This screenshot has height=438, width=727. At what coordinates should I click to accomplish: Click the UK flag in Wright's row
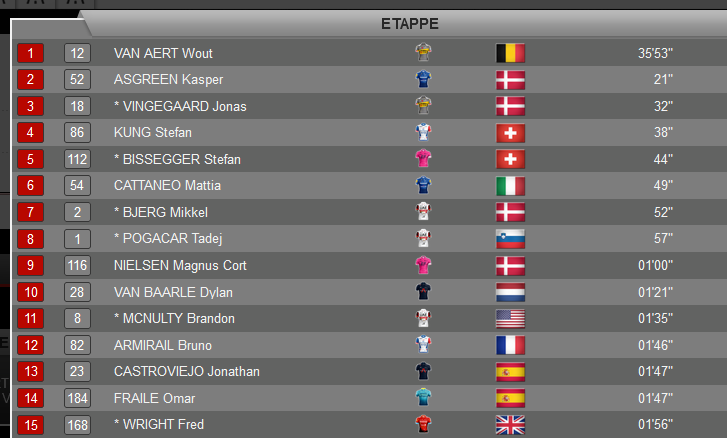click(x=510, y=425)
